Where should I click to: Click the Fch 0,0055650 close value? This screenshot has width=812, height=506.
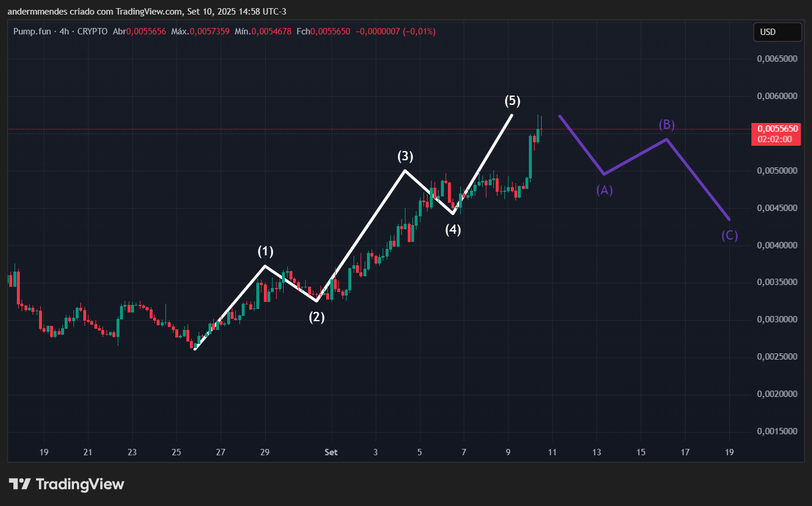tap(323, 31)
